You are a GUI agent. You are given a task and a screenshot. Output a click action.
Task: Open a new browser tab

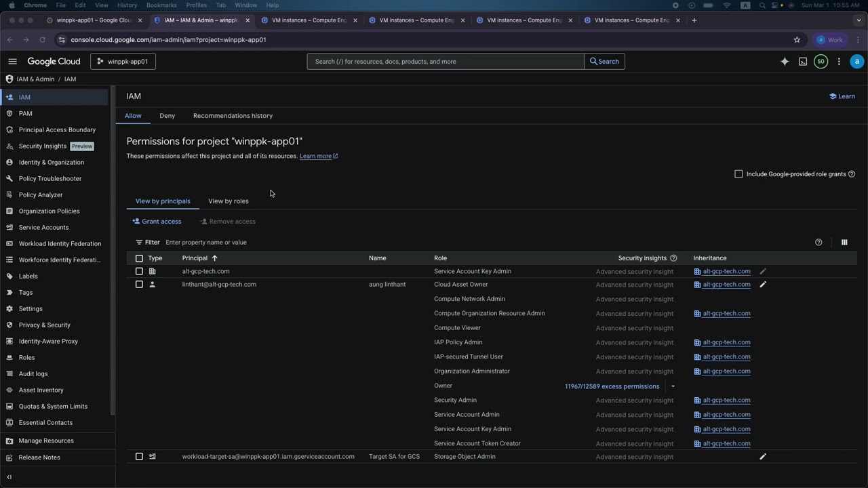[694, 20]
